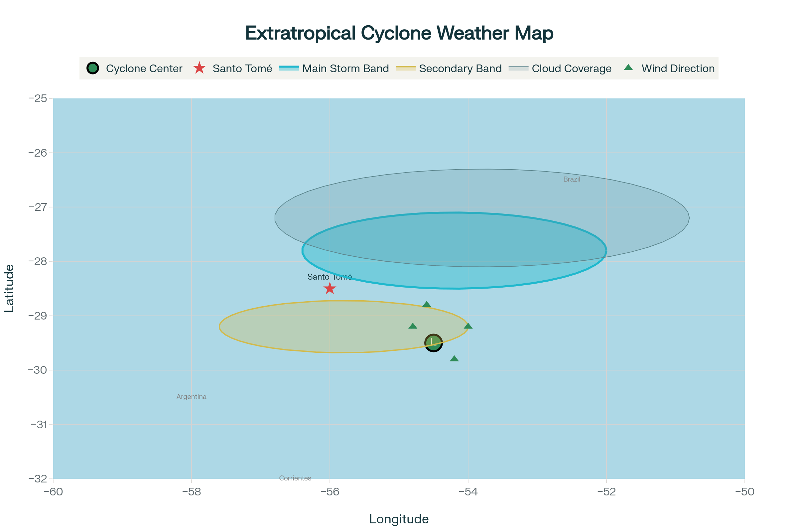Screen dimensions: 798x532
Task: Click the red Santo Tomé star marker
Action: [330, 289]
